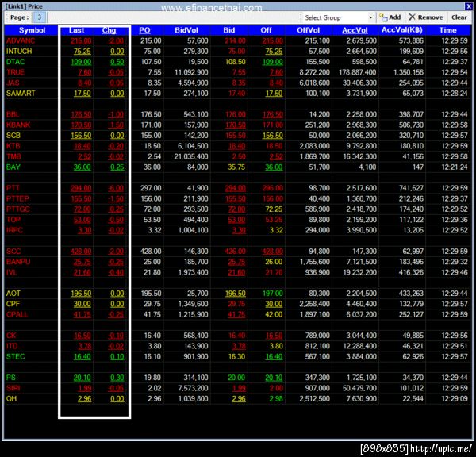Viewport: 476px width, 457px height.
Task: Click the Add icon beside Add label
Action: (x=383, y=17)
